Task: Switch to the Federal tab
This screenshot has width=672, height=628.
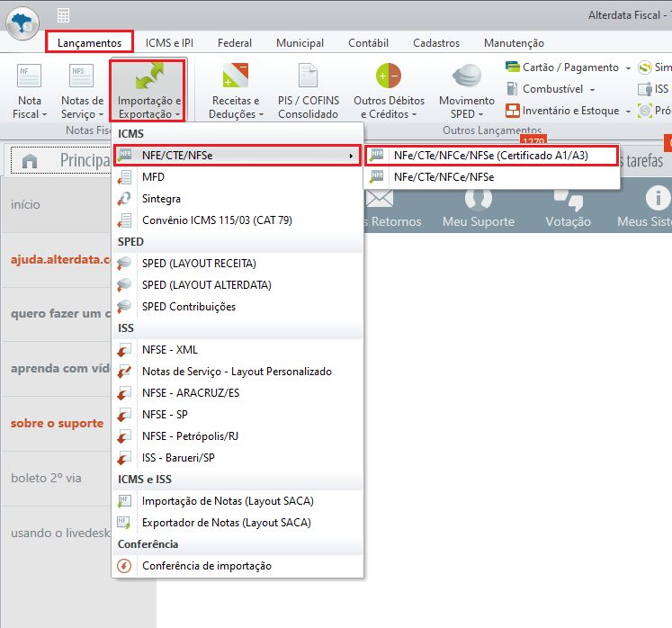Action: (x=235, y=43)
